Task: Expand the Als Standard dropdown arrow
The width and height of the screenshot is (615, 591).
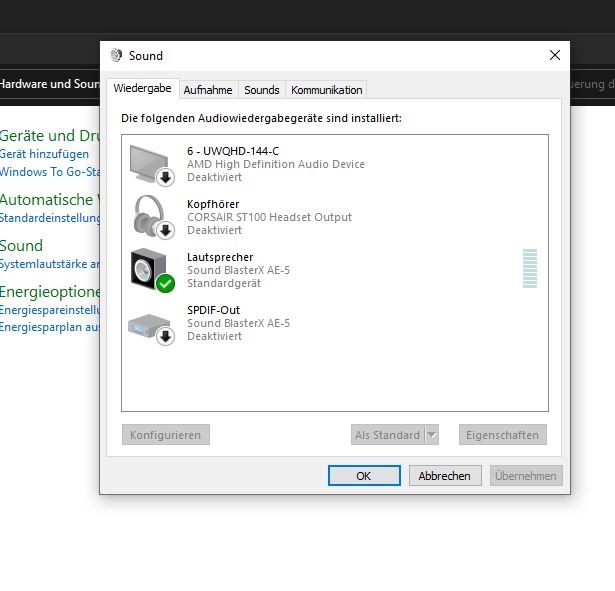Action: coord(432,435)
